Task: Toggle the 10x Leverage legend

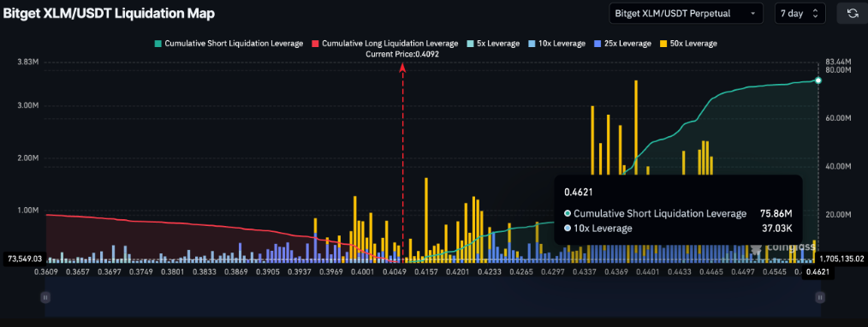Action: coord(557,43)
